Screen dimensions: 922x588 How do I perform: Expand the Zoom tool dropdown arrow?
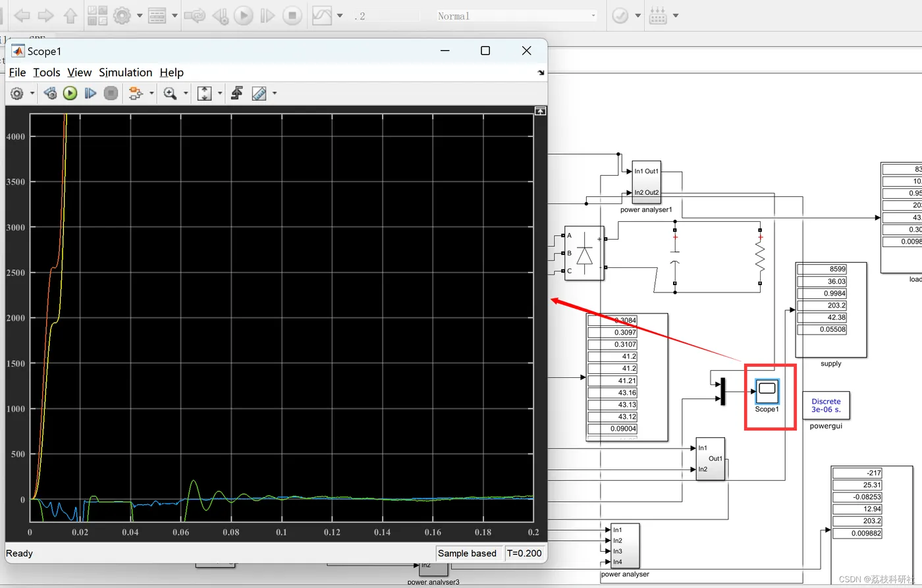coord(186,94)
